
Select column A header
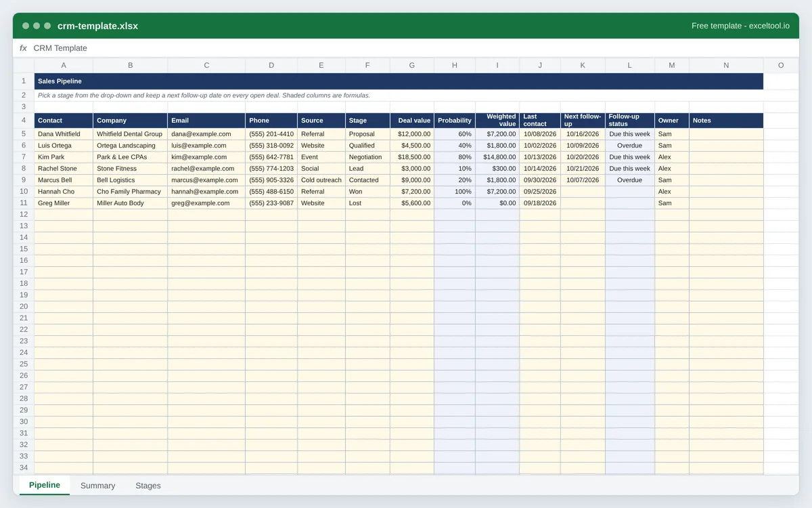pos(64,65)
